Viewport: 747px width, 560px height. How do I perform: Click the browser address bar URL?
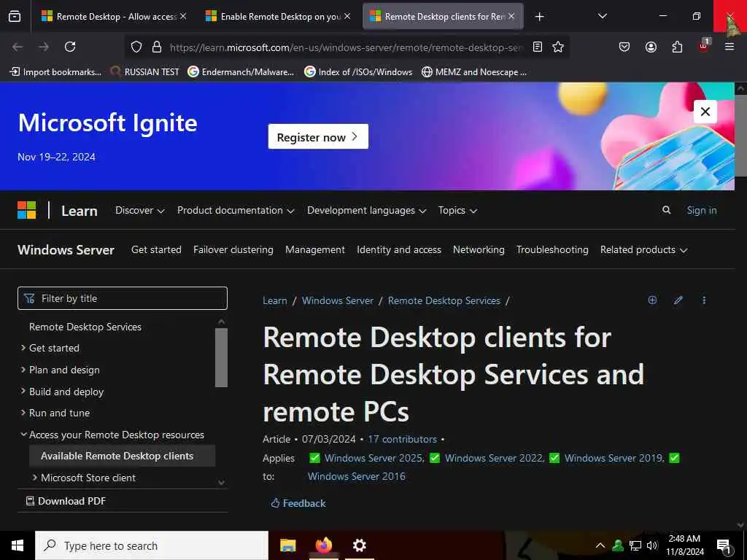pos(347,47)
